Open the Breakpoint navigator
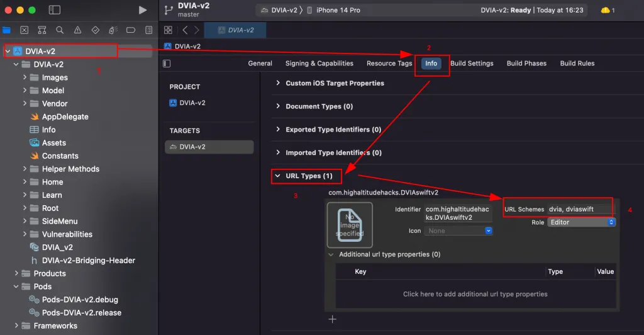 point(131,30)
